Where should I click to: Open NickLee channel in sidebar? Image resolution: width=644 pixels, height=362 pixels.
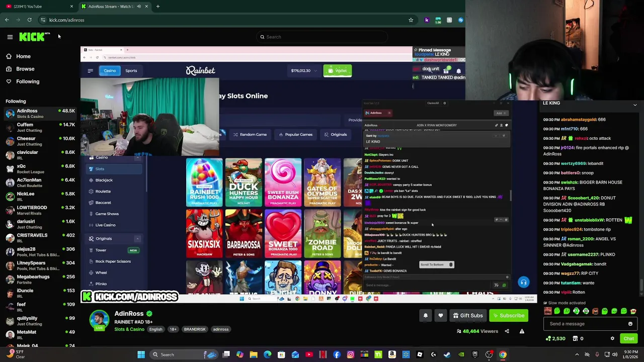pos(39,197)
